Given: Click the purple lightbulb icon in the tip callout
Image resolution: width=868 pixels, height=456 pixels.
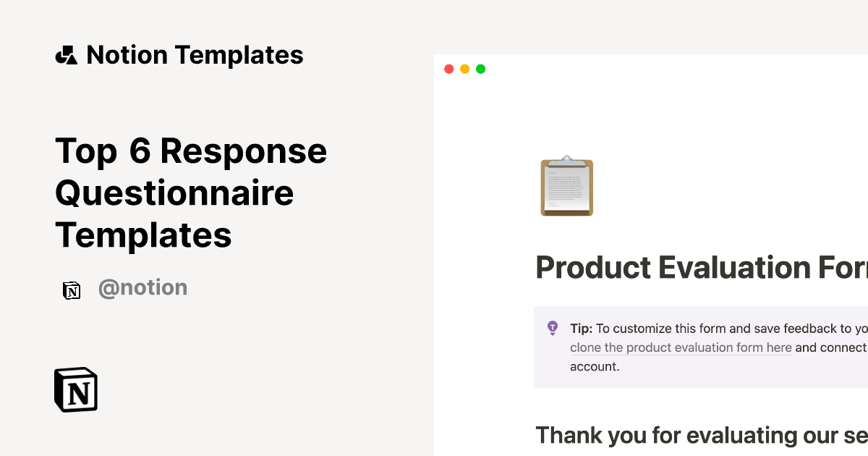Looking at the screenshot, I should 553,328.
